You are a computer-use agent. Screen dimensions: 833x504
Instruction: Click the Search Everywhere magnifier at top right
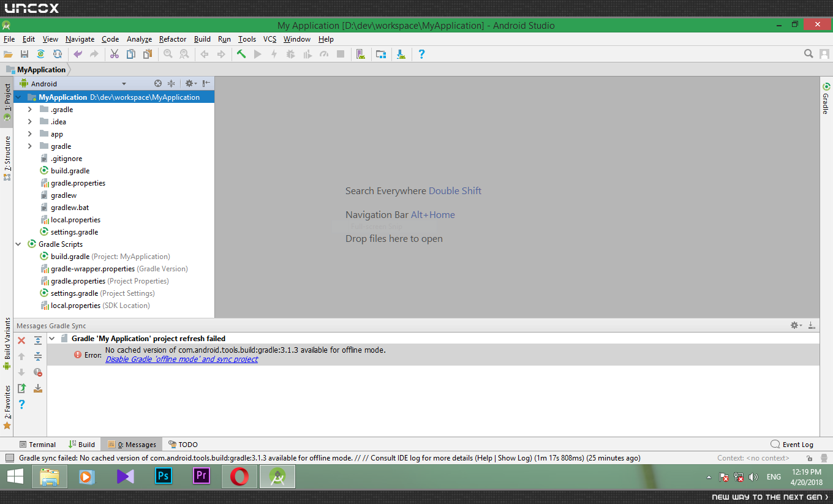pos(809,54)
